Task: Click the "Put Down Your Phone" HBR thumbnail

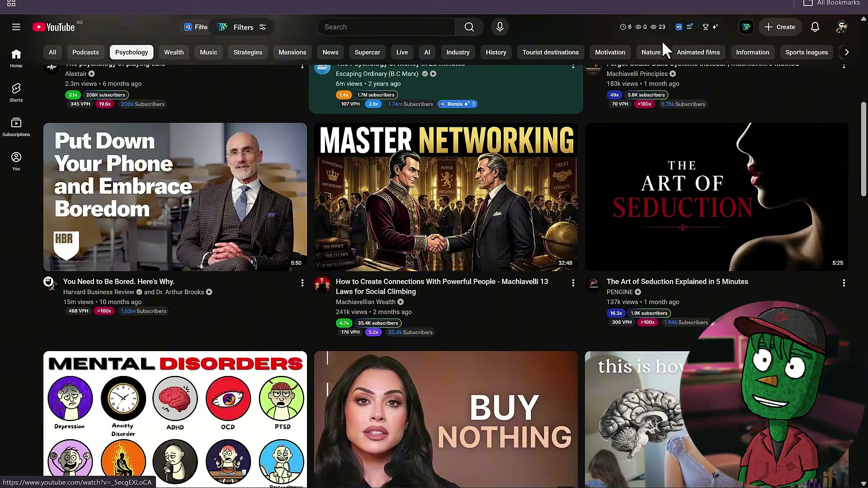Action: point(175,197)
